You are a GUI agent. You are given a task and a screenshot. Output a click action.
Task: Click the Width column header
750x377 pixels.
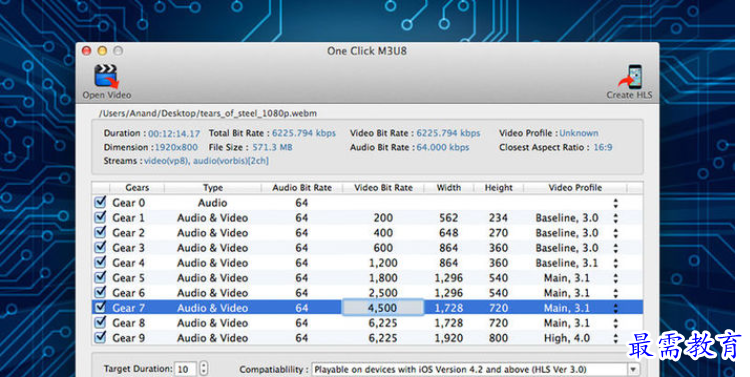pyautogui.click(x=449, y=188)
